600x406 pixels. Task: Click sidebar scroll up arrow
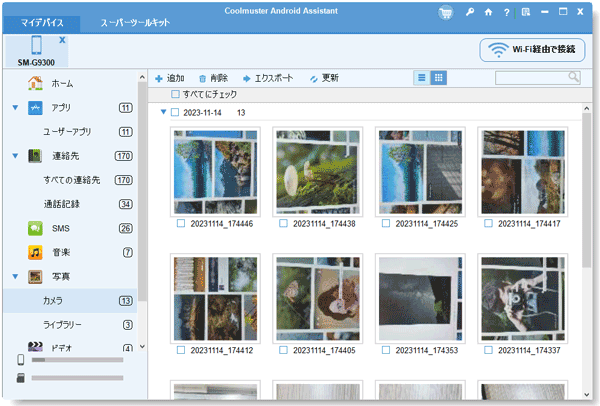(x=142, y=77)
